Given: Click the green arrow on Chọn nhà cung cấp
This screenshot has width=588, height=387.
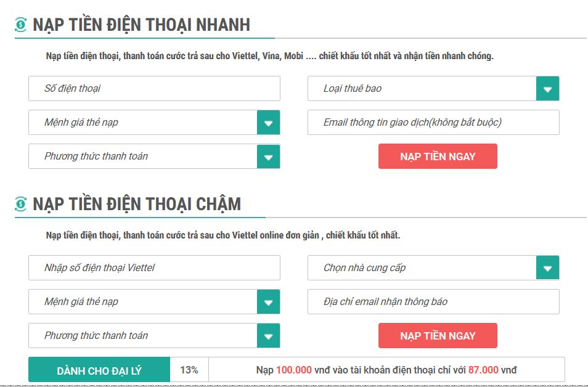Looking at the screenshot, I should coord(547,267).
